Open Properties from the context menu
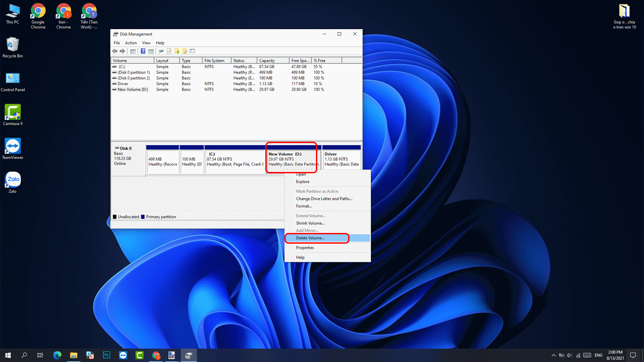Screen dimensions: 644x362 tap(305, 248)
